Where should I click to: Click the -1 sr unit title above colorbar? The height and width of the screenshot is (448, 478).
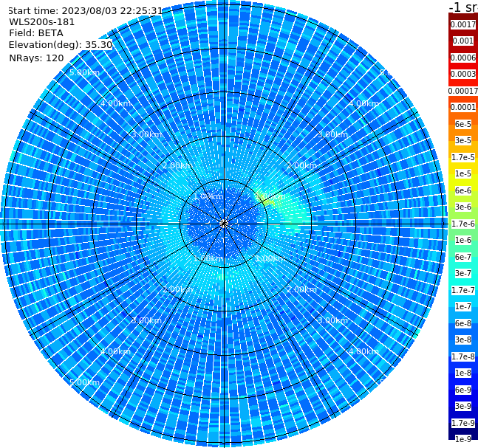(x=463, y=7)
